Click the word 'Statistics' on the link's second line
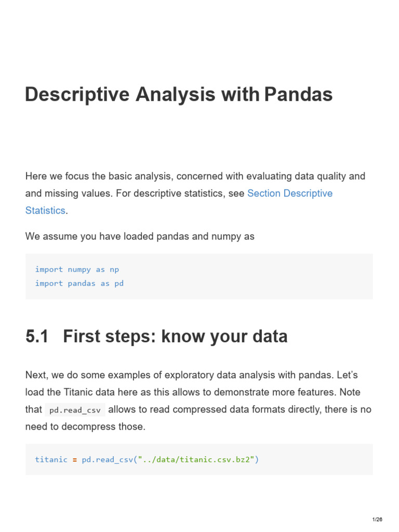399x532 pixels. pos(45,210)
